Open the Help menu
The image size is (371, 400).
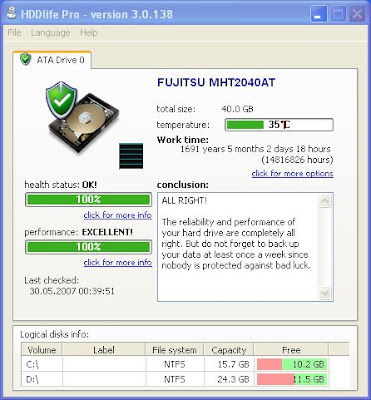pos(89,33)
